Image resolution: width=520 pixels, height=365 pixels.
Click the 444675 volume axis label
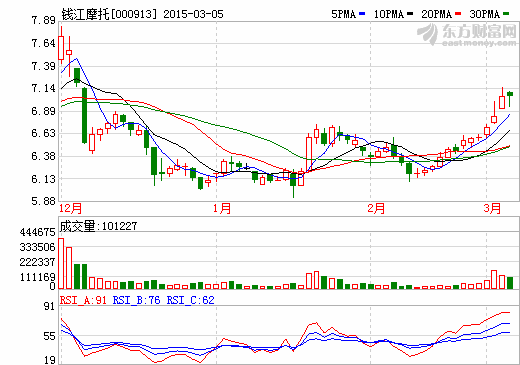(37, 232)
